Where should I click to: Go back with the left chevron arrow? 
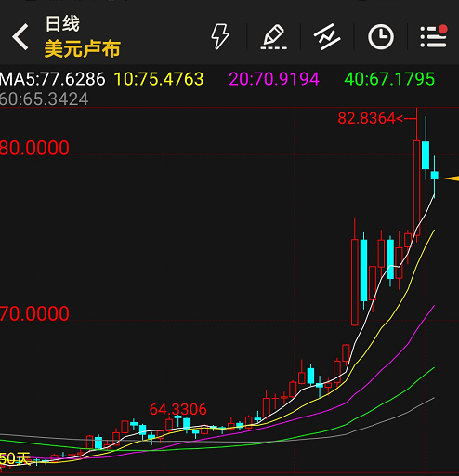[20, 37]
